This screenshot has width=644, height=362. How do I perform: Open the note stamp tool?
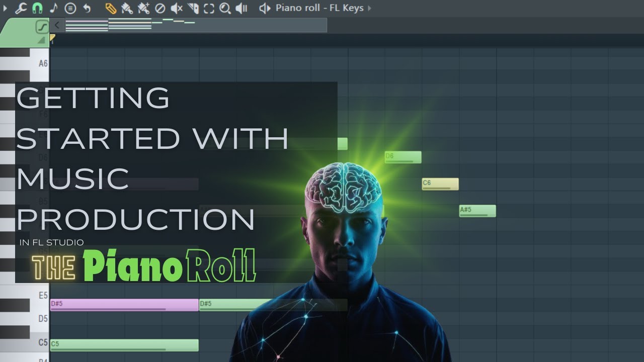coord(54,8)
